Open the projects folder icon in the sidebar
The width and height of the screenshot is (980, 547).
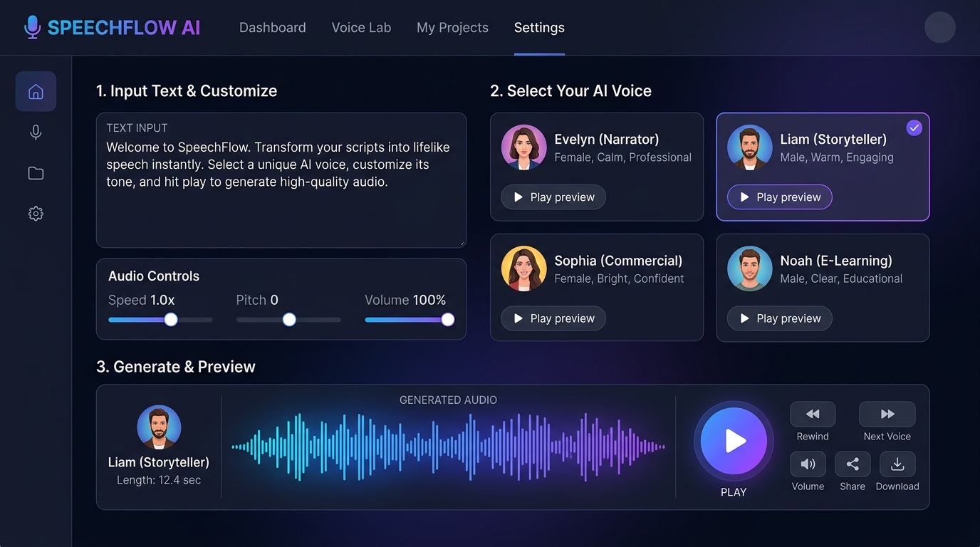click(x=36, y=172)
